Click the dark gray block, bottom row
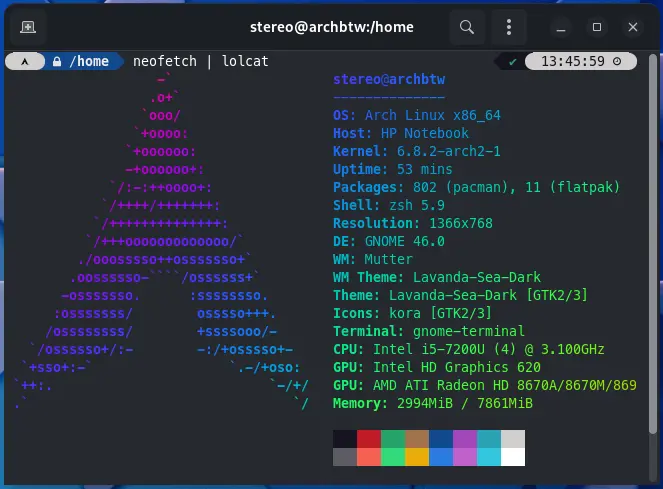 [x=345, y=457]
